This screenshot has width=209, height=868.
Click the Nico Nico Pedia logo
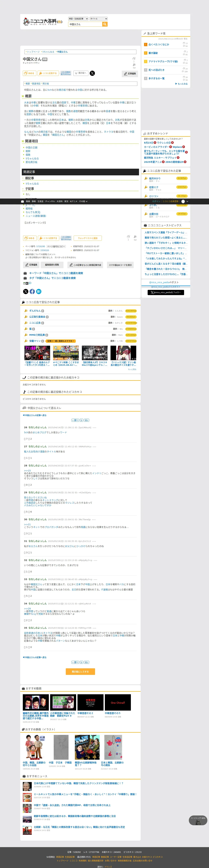pyautogui.click(x=42, y=22)
